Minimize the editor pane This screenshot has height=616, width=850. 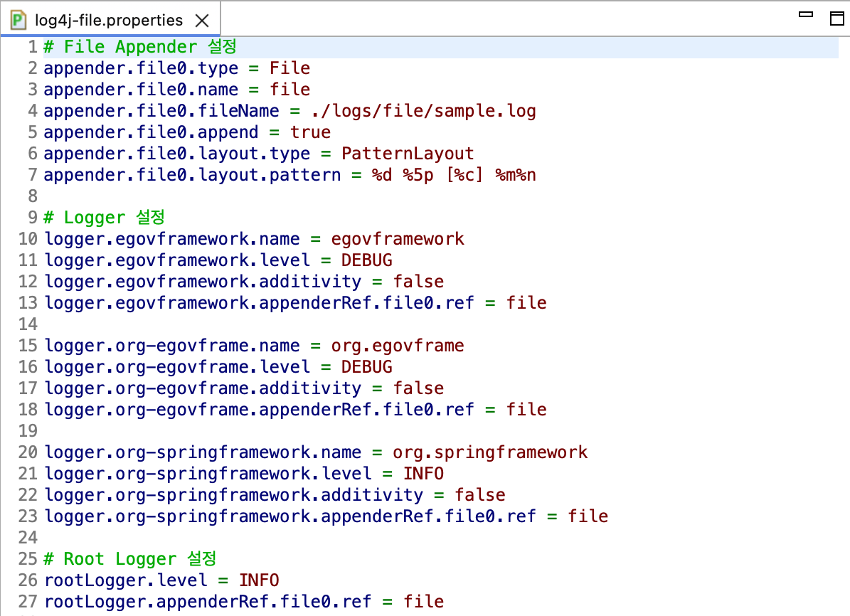806,16
